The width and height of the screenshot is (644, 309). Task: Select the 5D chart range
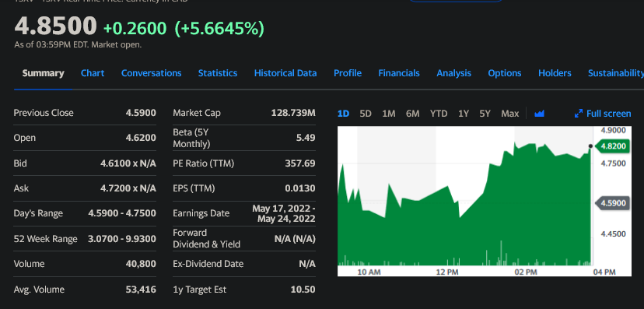pyautogui.click(x=366, y=114)
